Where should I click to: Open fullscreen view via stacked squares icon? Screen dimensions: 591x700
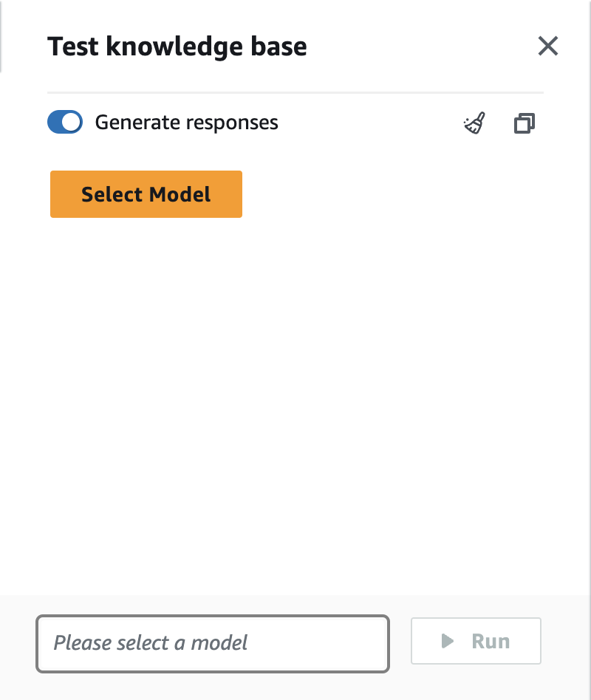coord(524,123)
